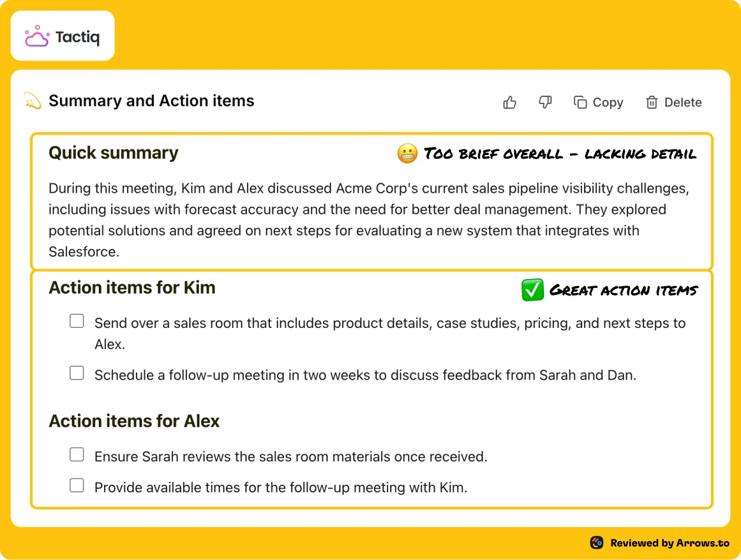Mark 'Provide available times' as done
This screenshot has height=560, width=741.
click(x=77, y=485)
